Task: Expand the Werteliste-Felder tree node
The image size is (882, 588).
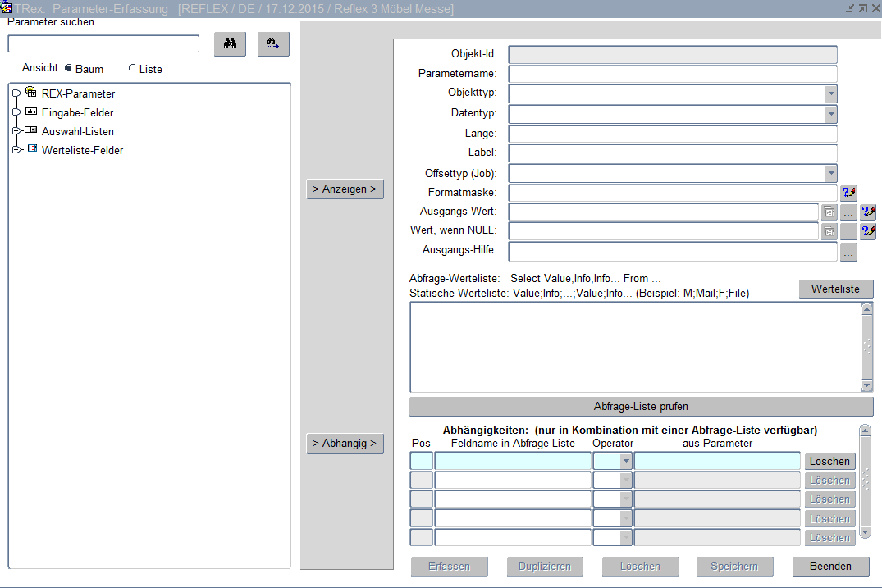Action: coord(16,149)
